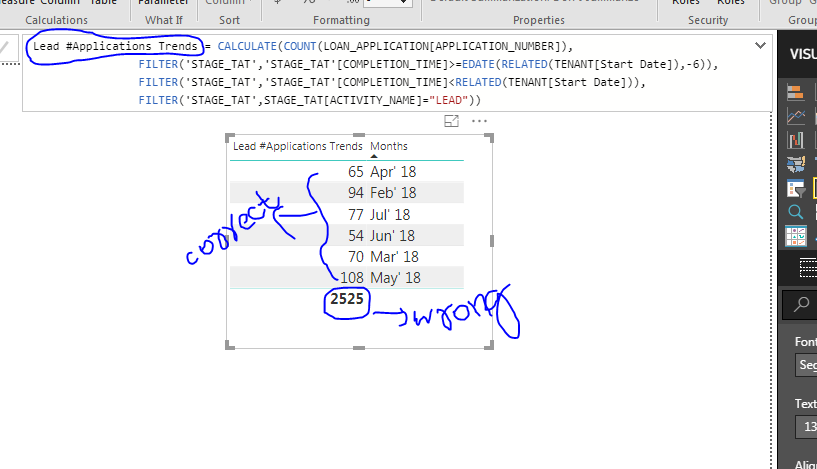The height and width of the screenshot is (469, 817).
Task: Open More options ellipsis above the table
Action: [x=479, y=121]
